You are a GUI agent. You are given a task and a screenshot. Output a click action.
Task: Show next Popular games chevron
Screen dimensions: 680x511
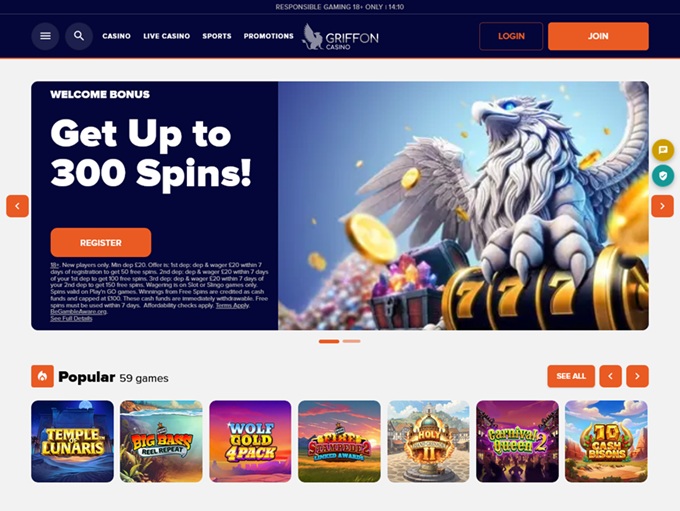point(638,376)
